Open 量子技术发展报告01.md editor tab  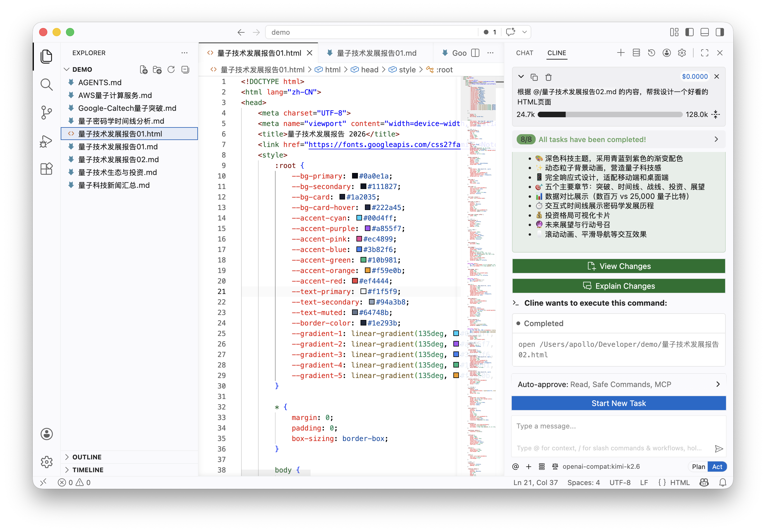[x=376, y=53]
